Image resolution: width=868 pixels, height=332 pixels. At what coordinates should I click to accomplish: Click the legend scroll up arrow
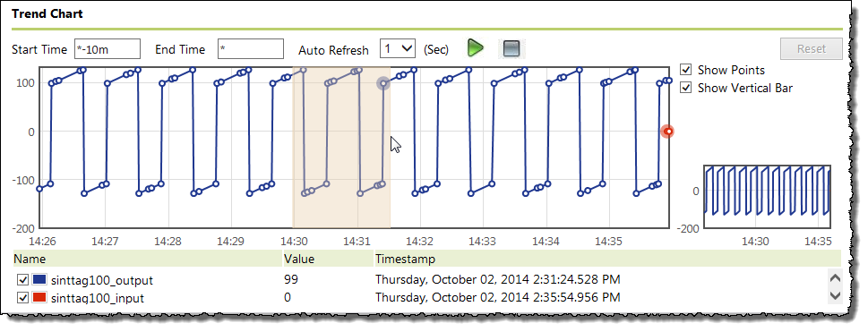click(x=835, y=278)
